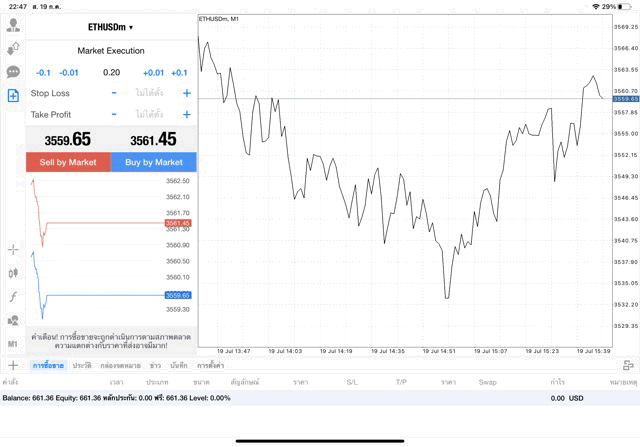Open the accounts profile icon
Screen dimensions: 640x447
click(x=13, y=25)
